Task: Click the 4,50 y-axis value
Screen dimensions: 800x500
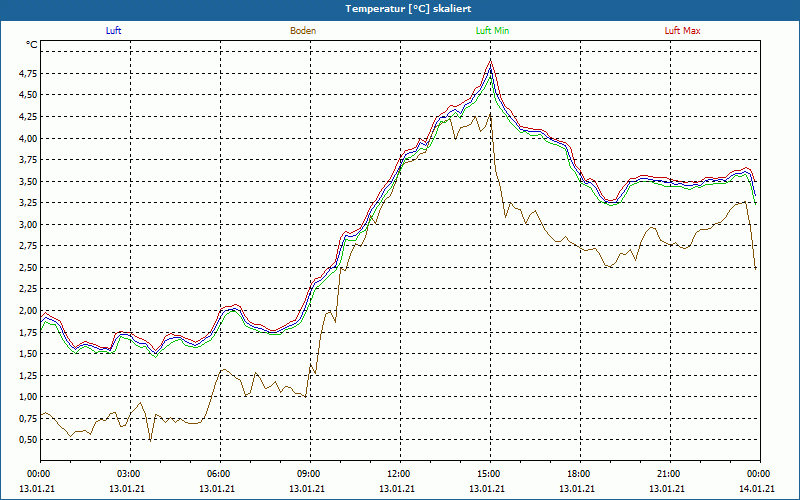Action: 28,95
